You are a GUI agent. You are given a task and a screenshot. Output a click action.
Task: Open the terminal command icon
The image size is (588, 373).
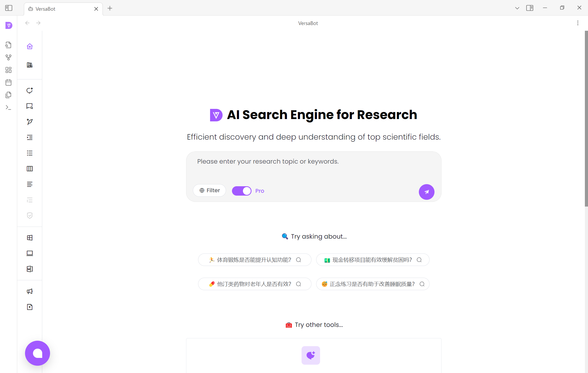tap(8, 107)
